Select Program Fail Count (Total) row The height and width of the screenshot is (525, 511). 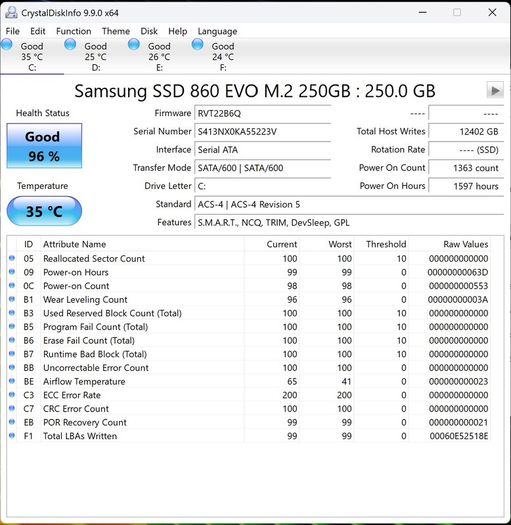point(249,327)
